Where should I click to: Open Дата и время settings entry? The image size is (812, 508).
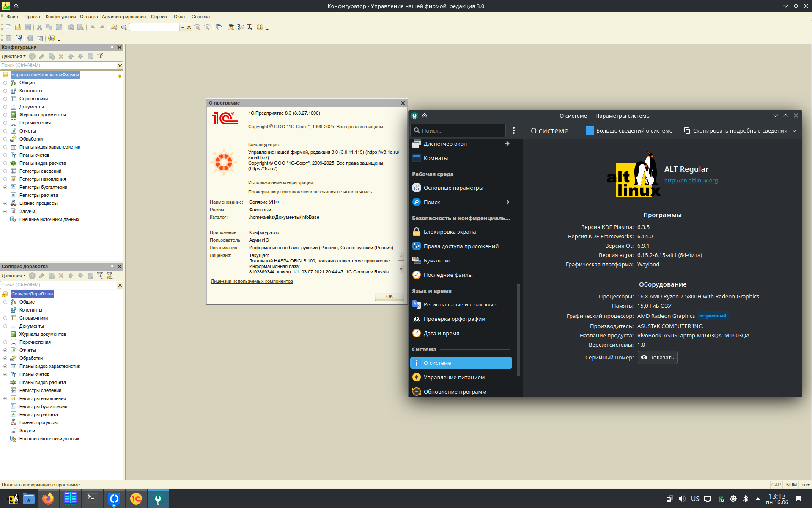(461, 333)
